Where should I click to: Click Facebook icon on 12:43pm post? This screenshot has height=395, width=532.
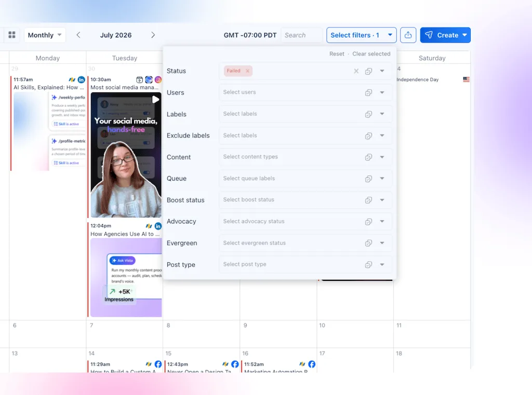click(x=235, y=364)
